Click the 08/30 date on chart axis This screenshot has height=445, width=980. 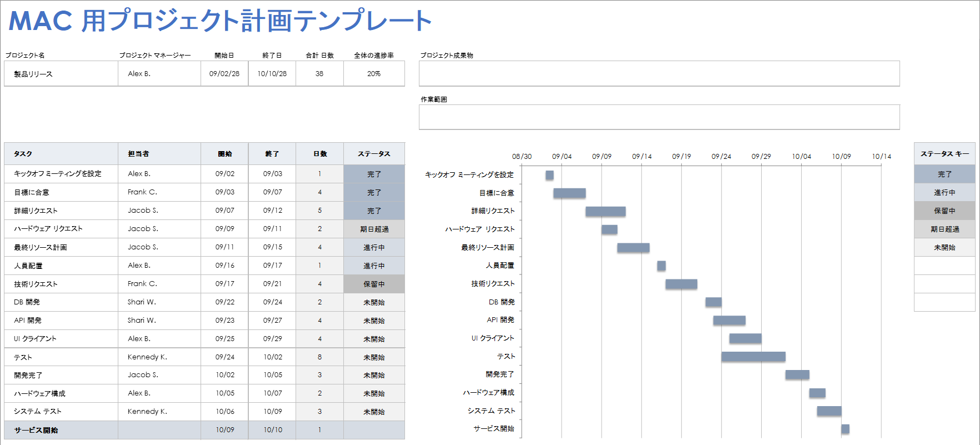tap(522, 157)
